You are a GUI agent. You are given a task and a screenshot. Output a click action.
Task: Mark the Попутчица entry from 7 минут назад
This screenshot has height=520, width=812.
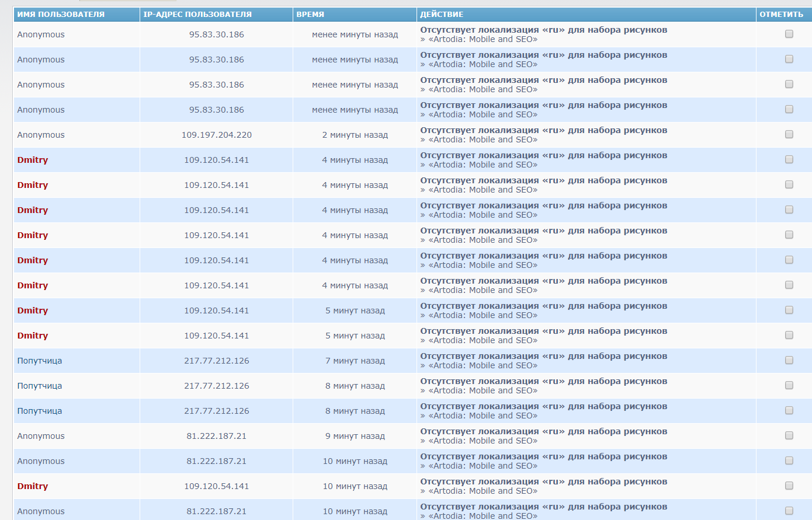789,360
